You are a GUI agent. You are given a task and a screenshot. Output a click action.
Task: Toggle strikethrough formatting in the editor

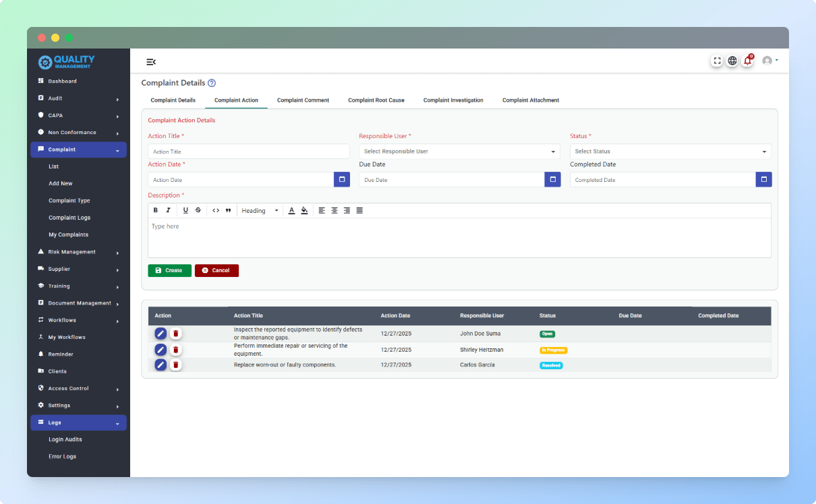point(197,210)
